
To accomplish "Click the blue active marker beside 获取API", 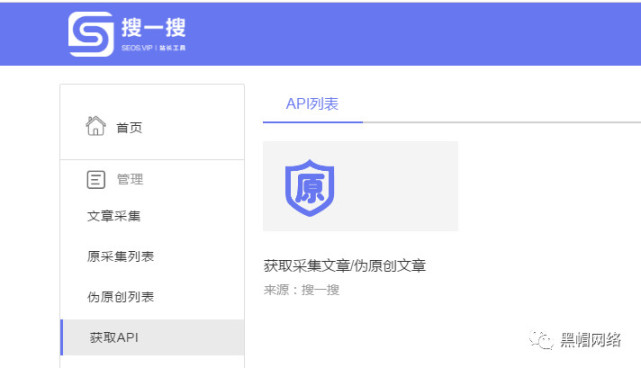I will click(x=62, y=337).
